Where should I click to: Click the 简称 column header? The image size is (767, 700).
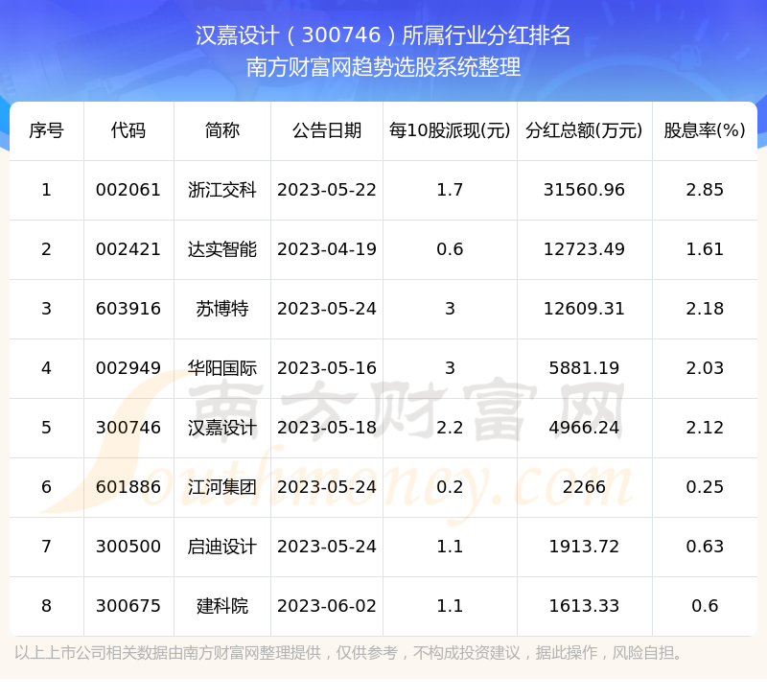tap(222, 130)
